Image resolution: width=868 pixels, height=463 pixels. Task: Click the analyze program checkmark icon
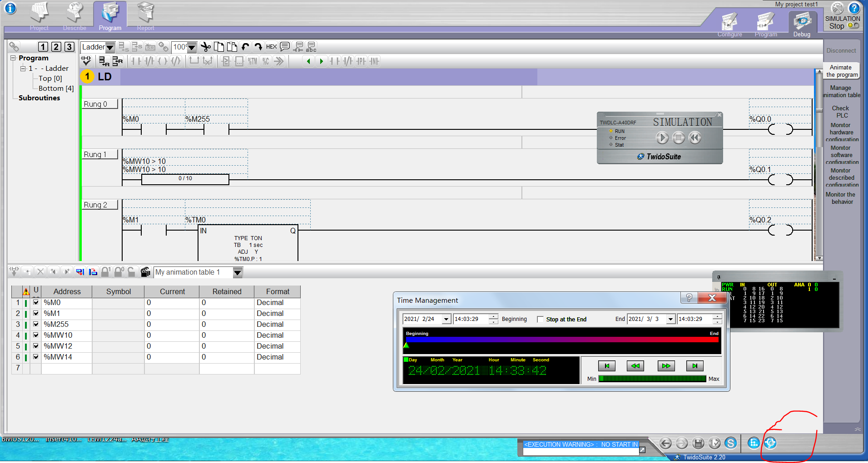click(86, 61)
